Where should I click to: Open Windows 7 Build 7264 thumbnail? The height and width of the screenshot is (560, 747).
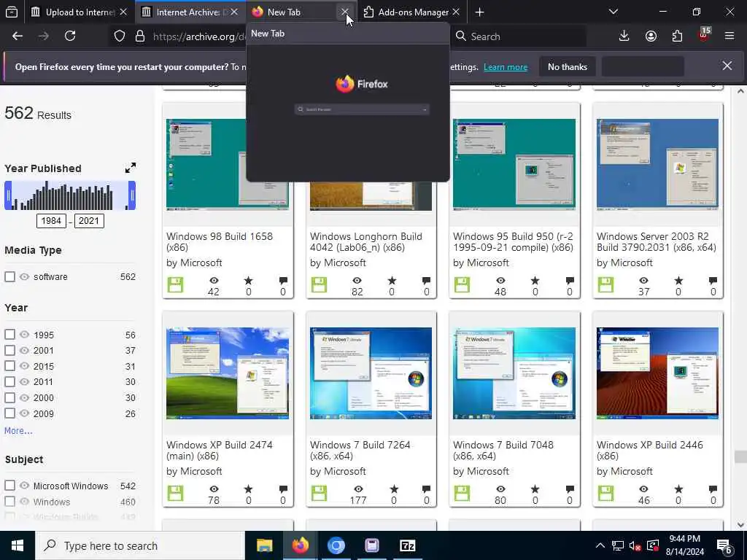point(371,373)
